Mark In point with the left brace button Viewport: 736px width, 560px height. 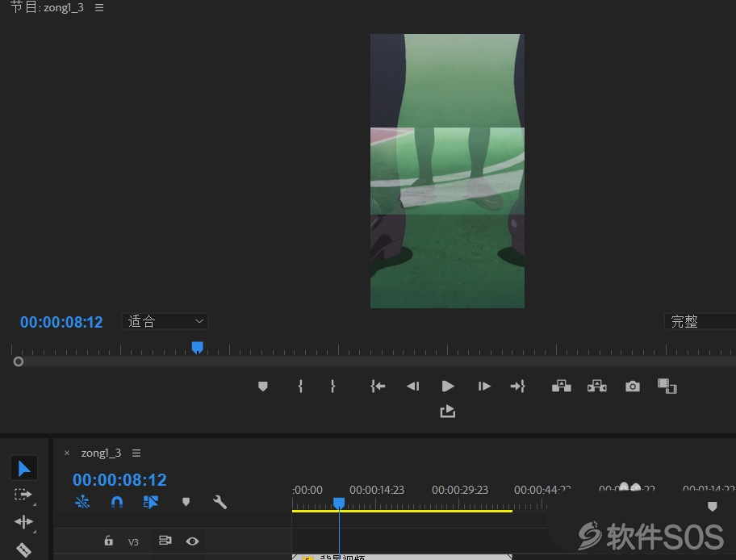click(300, 387)
